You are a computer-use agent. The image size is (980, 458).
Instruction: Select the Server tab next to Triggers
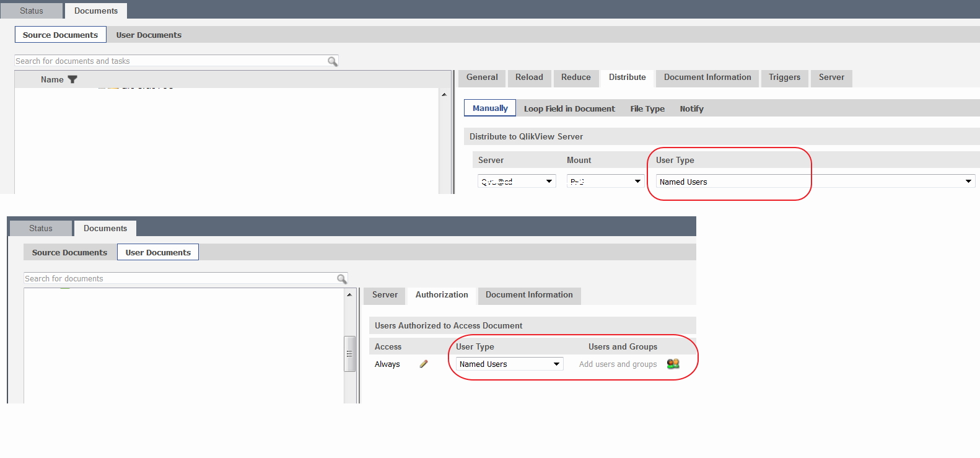[x=831, y=77]
